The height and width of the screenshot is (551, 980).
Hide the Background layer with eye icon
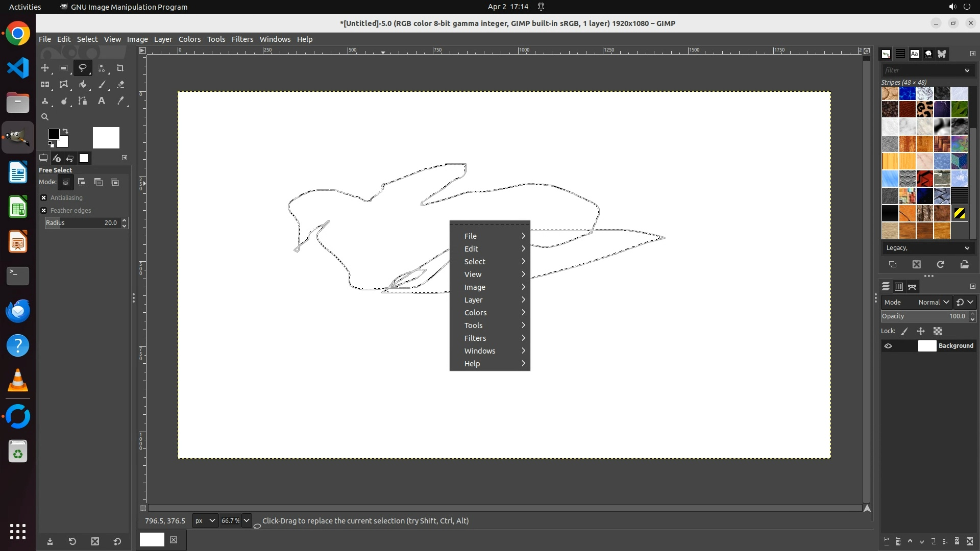pyautogui.click(x=888, y=346)
